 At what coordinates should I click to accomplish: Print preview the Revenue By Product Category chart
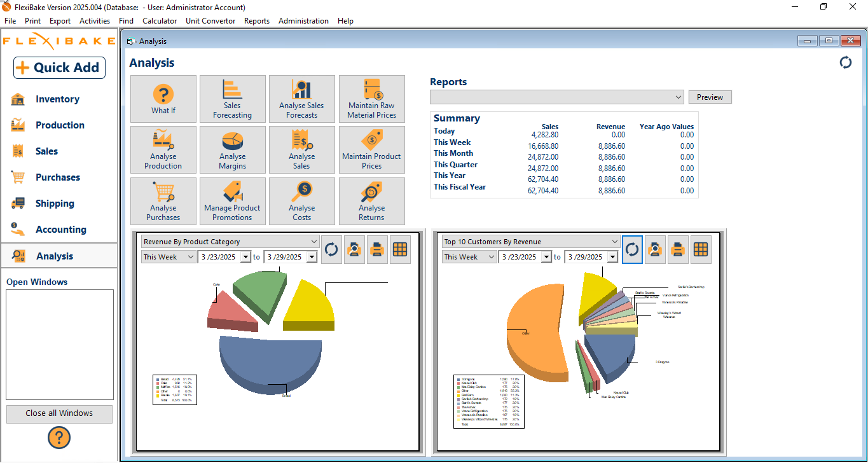click(x=355, y=249)
